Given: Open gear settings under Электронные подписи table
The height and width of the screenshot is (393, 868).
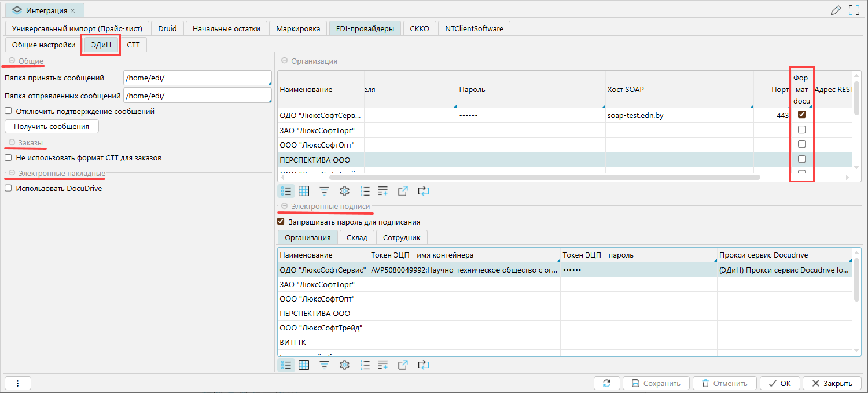Looking at the screenshot, I should pyautogui.click(x=344, y=365).
